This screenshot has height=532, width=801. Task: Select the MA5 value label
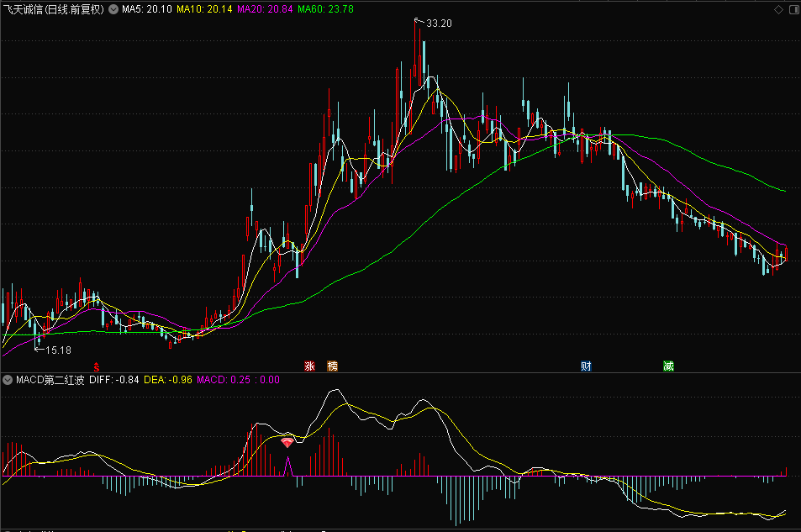[x=147, y=9]
